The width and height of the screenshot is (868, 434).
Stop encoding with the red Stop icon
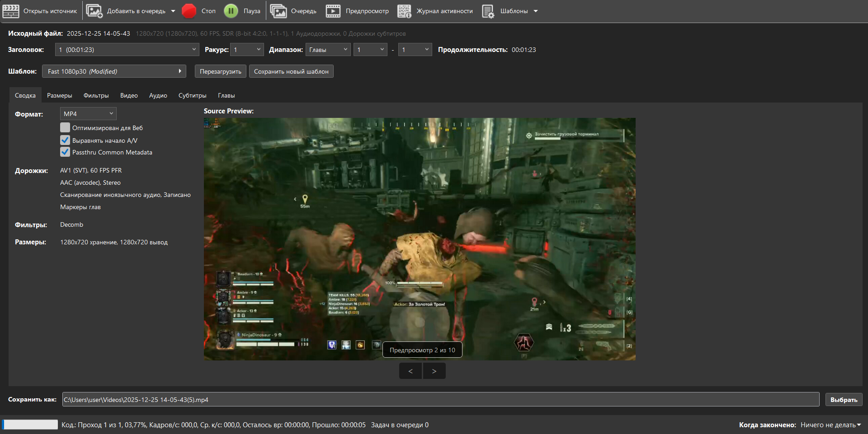189,11
